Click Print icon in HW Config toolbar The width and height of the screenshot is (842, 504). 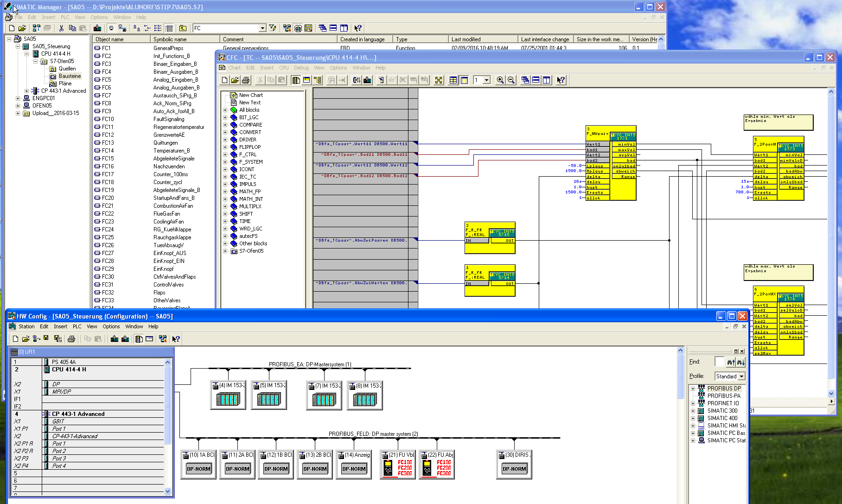coord(71,339)
